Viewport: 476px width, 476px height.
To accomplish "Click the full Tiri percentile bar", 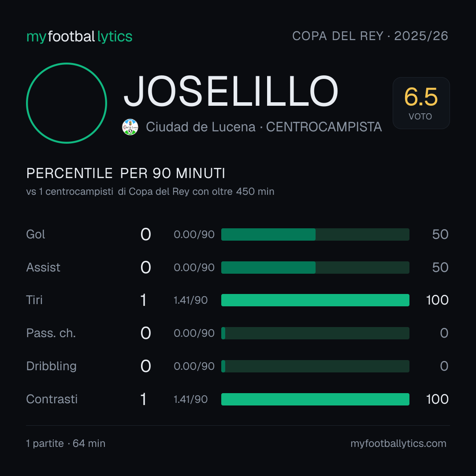I will [x=315, y=300].
